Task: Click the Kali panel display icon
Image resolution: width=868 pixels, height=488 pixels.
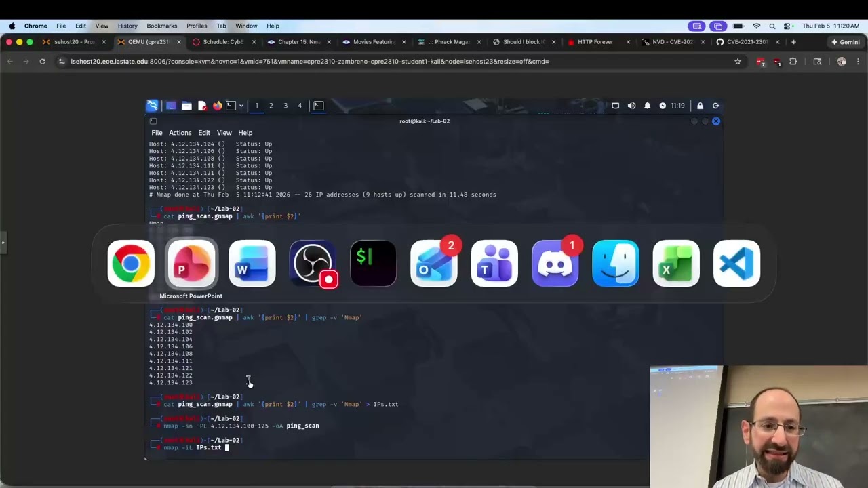Action: coord(615,106)
